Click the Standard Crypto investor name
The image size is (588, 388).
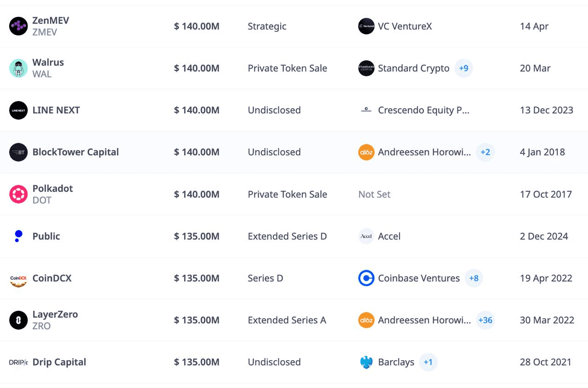point(413,68)
